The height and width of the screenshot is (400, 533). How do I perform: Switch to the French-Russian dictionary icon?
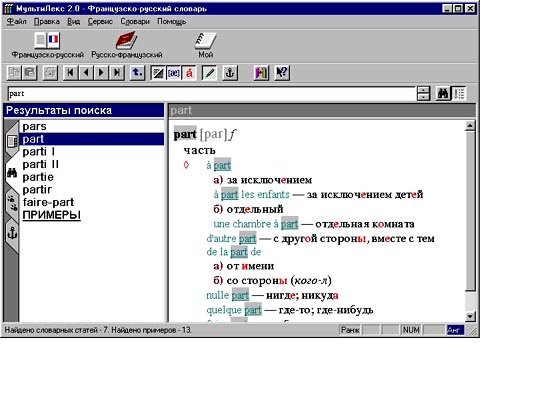coord(47,41)
